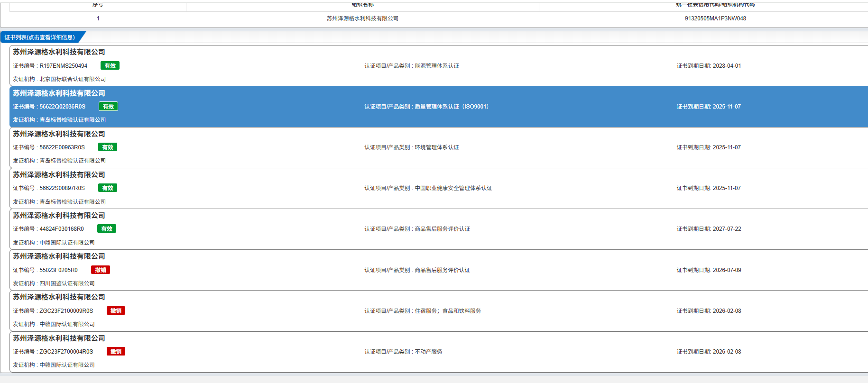Image resolution: width=868 pixels, height=383 pixels.
Task: Click the red 撤销 badge beside 55023F0205R0
Action: pos(101,270)
